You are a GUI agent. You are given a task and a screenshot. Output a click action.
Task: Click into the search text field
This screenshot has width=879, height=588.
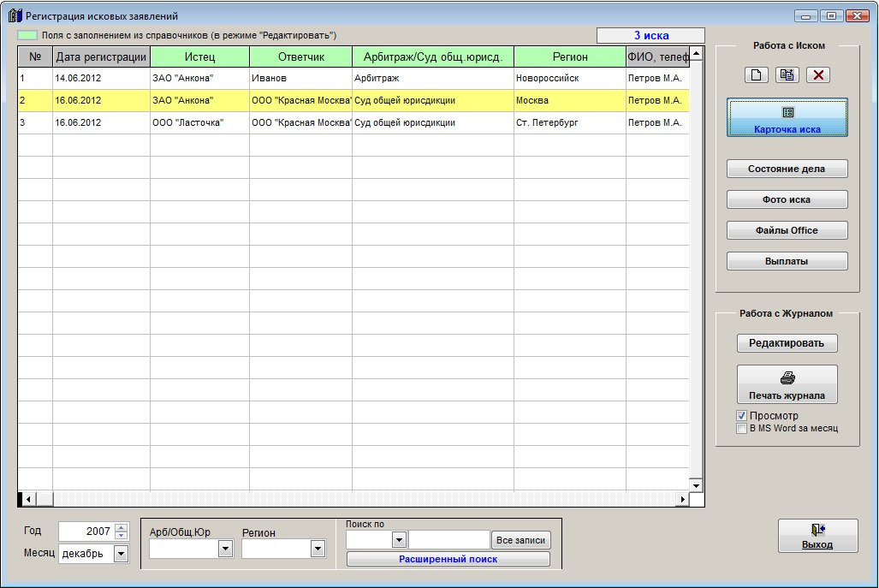coord(448,540)
